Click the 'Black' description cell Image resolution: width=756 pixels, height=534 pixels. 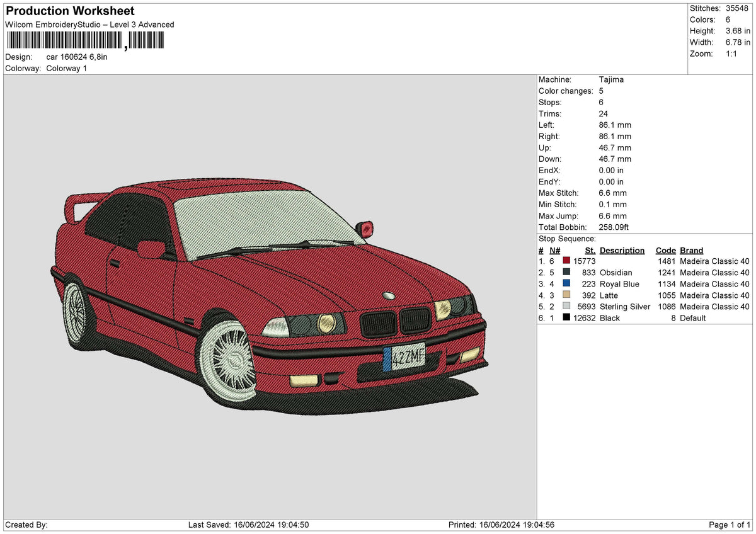tap(610, 318)
